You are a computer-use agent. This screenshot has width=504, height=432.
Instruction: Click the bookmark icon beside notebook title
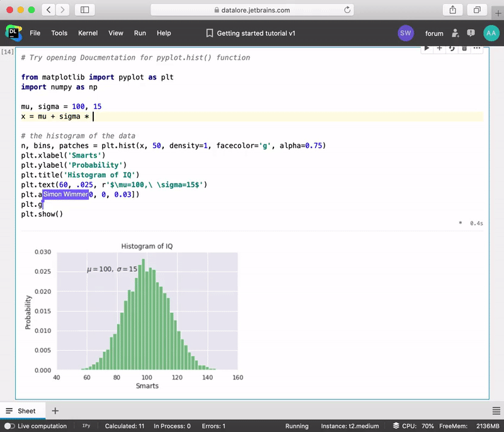[x=210, y=33]
